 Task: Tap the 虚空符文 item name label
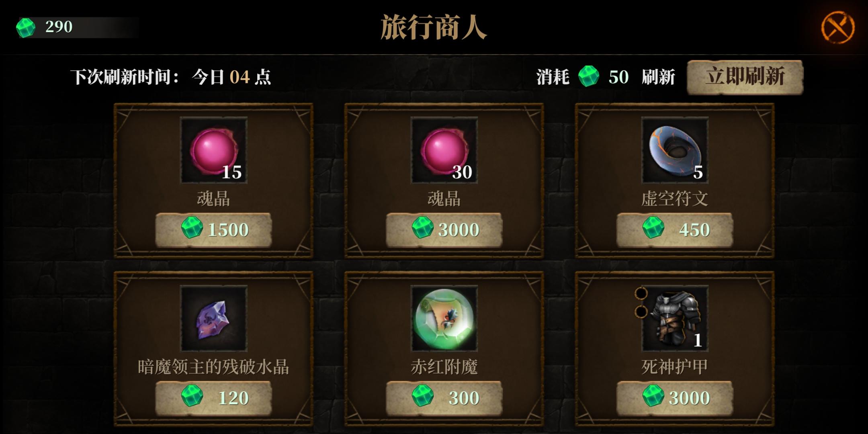click(x=675, y=199)
